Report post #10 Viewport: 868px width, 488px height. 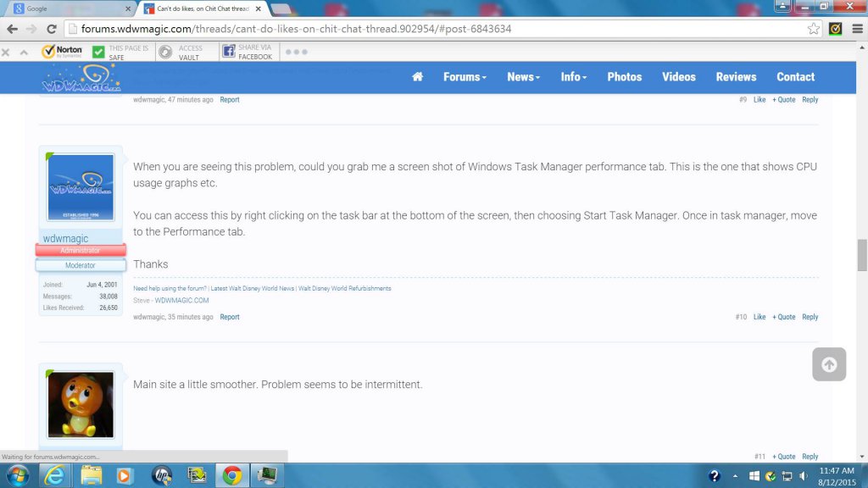click(x=230, y=317)
